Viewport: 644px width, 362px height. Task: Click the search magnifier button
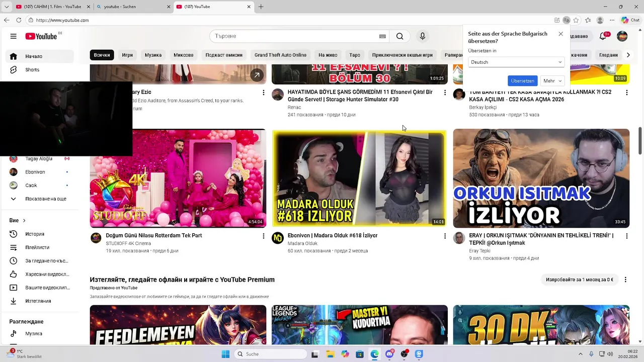pos(399,36)
